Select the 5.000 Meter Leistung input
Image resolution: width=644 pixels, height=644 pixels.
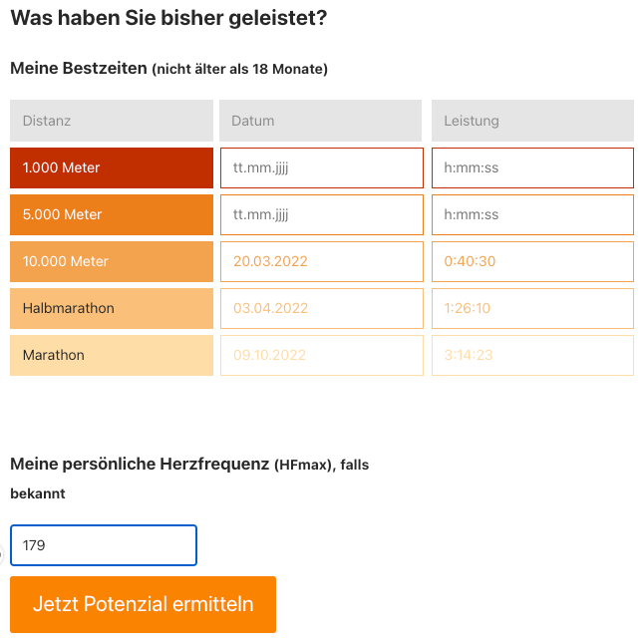point(532,214)
